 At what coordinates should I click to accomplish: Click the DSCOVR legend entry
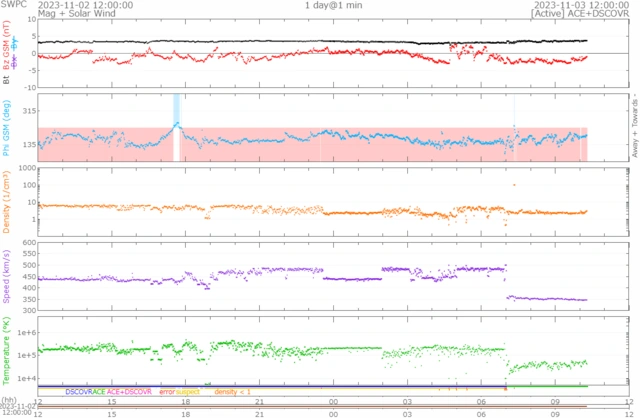point(77,392)
